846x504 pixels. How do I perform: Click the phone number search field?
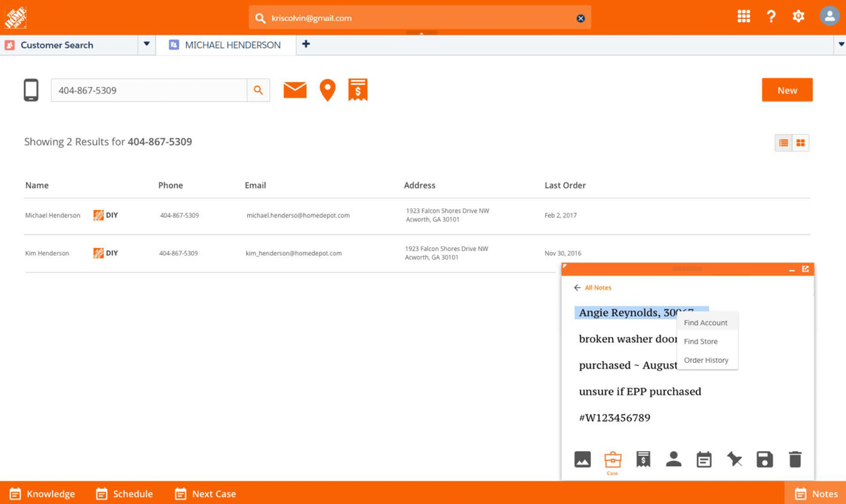pos(149,90)
